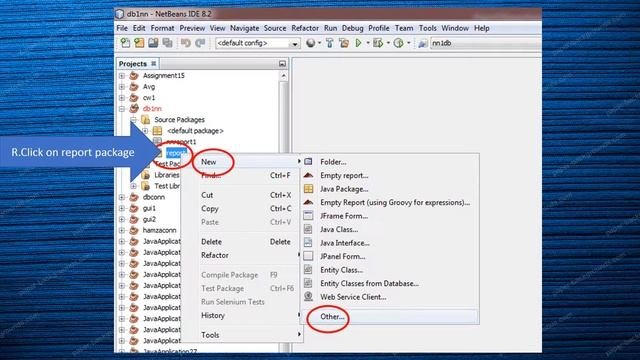This screenshot has width=640, height=360.
Task: Click the Entity Class icon in submenu
Action: click(x=308, y=270)
